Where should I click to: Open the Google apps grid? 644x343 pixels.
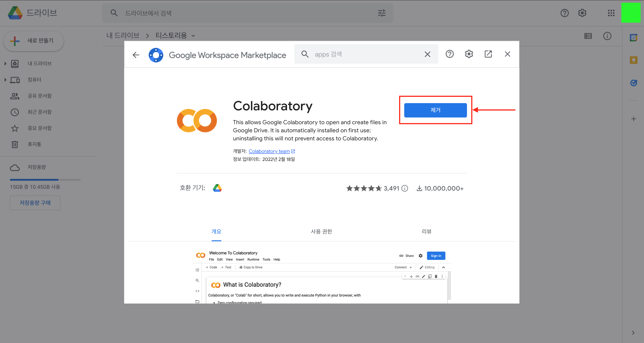pyautogui.click(x=611, y=13)
